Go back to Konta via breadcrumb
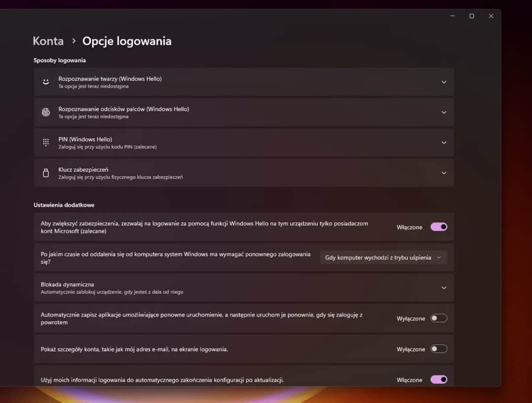Screen dimensions: 532x403 48,41
